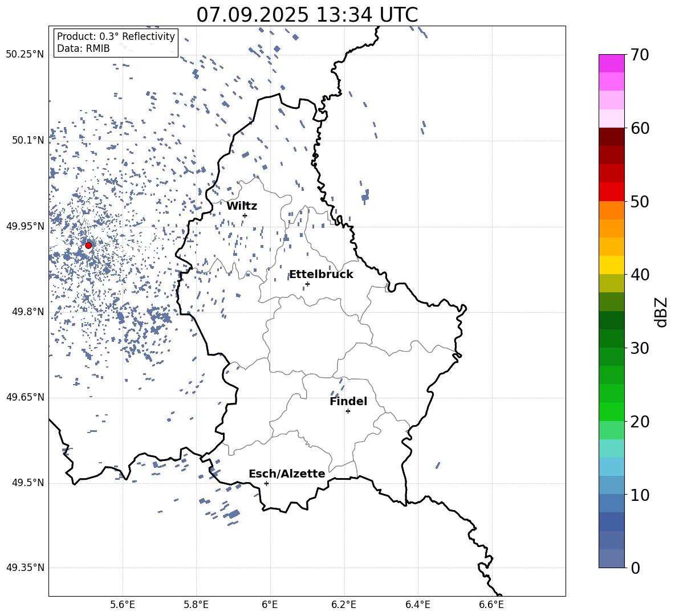The width and height of the screenshot is (675, 616).
Task: Click the dBZ colorbar label
Action: coord(661,312)
